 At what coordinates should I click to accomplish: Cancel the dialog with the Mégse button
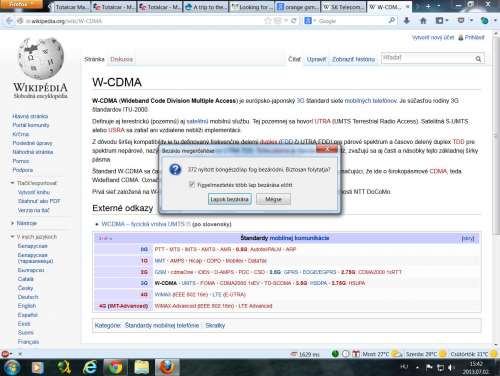coord(273,199)
